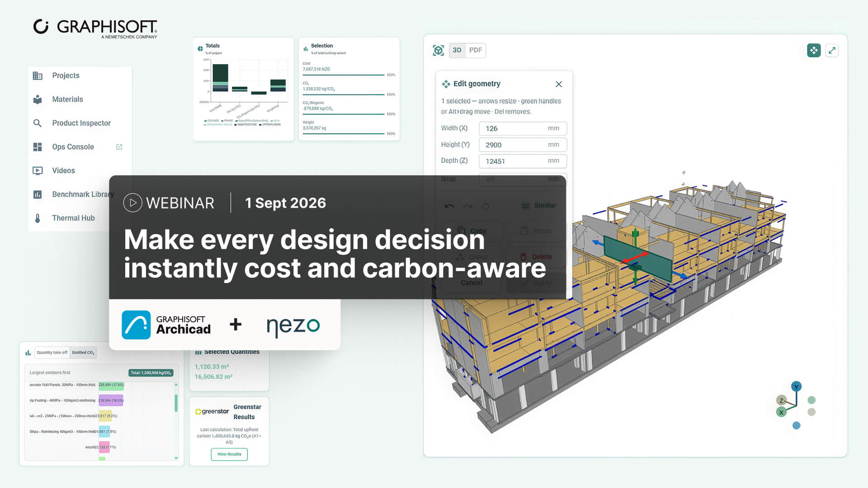Click the emitters list scrollbar thumb
The image size is (868, 488).
176,403
